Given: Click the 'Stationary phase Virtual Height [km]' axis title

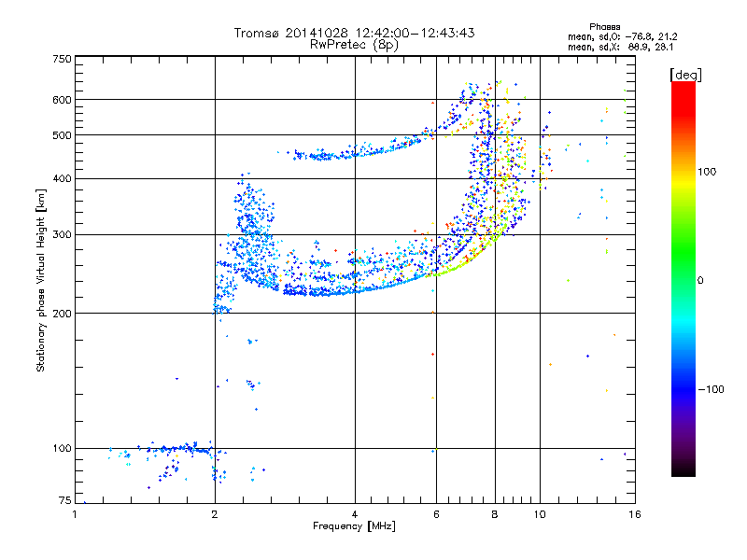Looking at the screenshot, I should click(x=41, y=281).
